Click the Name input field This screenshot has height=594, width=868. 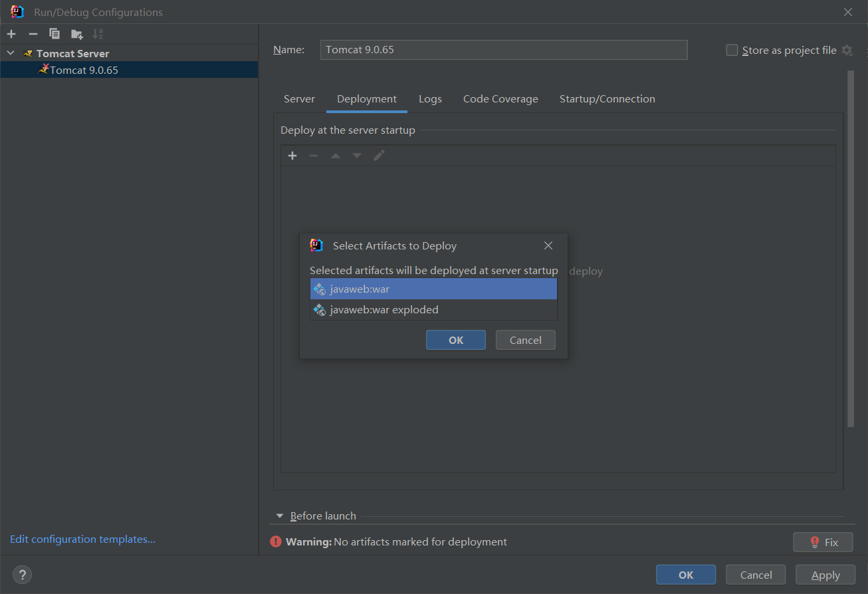(504, 50)
